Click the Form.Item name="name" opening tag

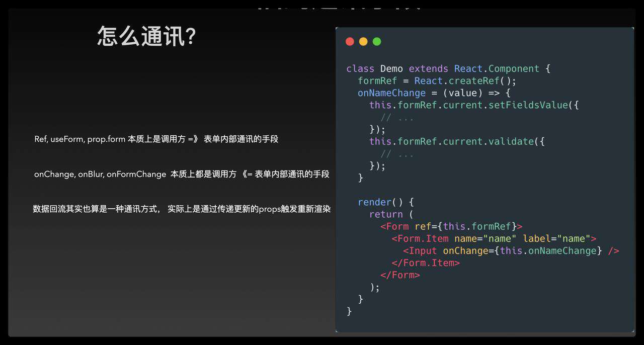(x=494, y=238)
